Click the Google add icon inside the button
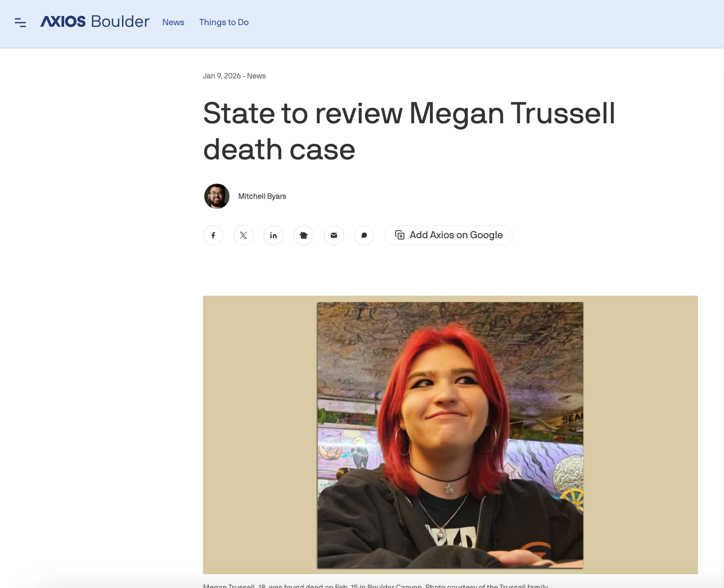Viewport: 724px width, 588px height. [x=400, y=235]
